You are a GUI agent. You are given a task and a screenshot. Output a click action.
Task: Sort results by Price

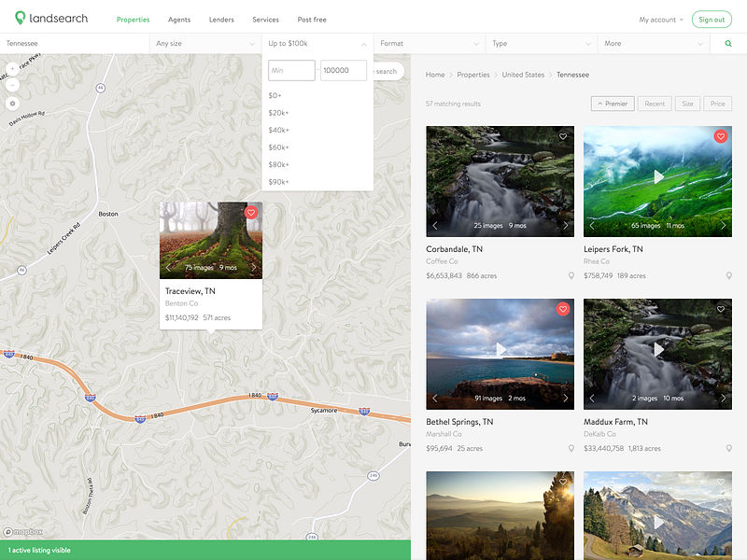pos(717,104)
